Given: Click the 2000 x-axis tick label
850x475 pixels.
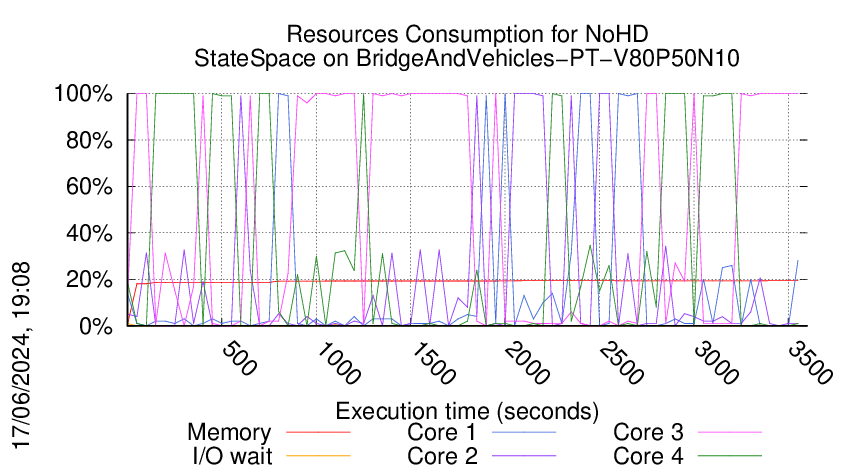Looking at the screenshot, I should click(x=527, y=363).
